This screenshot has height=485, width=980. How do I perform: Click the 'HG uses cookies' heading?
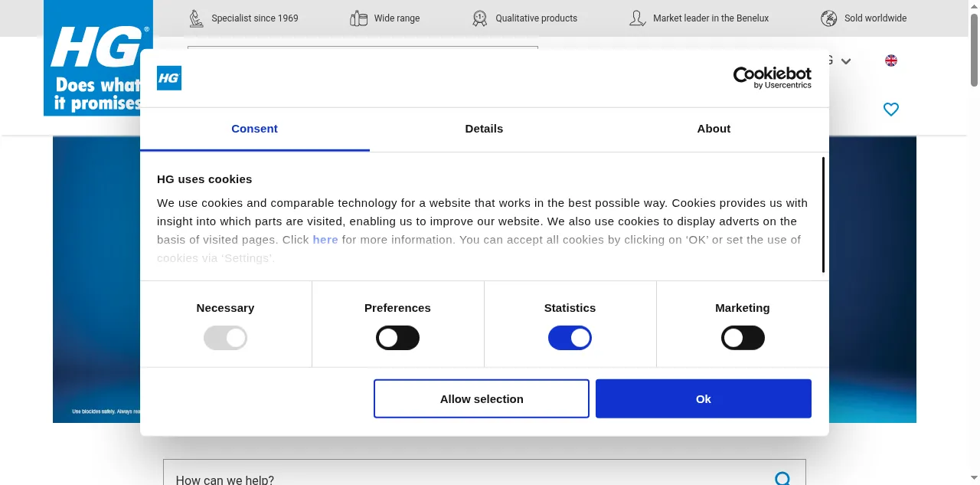pos(204,179)
